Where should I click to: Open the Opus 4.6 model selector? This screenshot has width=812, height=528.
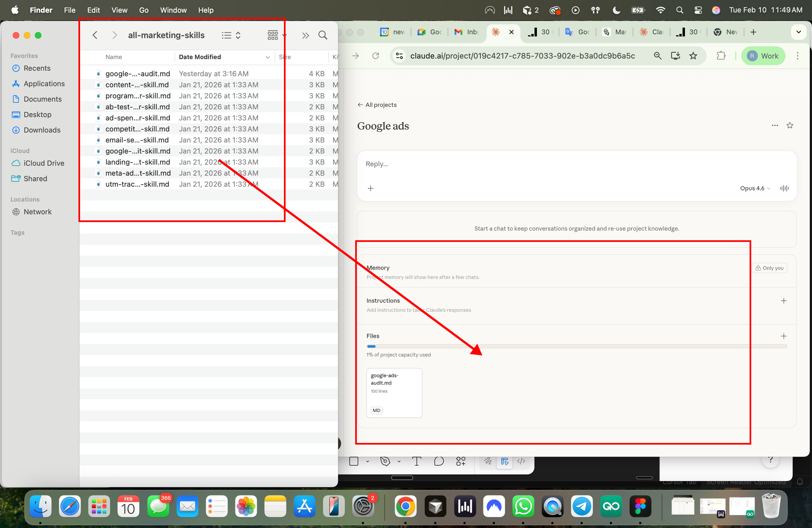tap(755, 188)
